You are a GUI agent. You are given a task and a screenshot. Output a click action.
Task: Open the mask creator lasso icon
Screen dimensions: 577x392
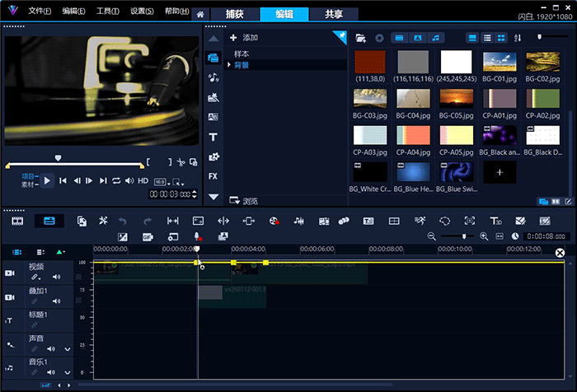click(x=444, y=221)
